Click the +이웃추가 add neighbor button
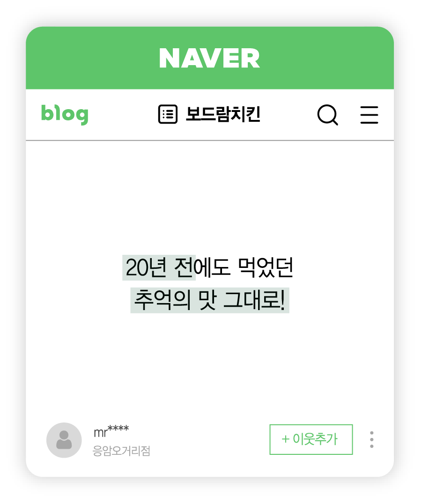 (x=311, y=439)
